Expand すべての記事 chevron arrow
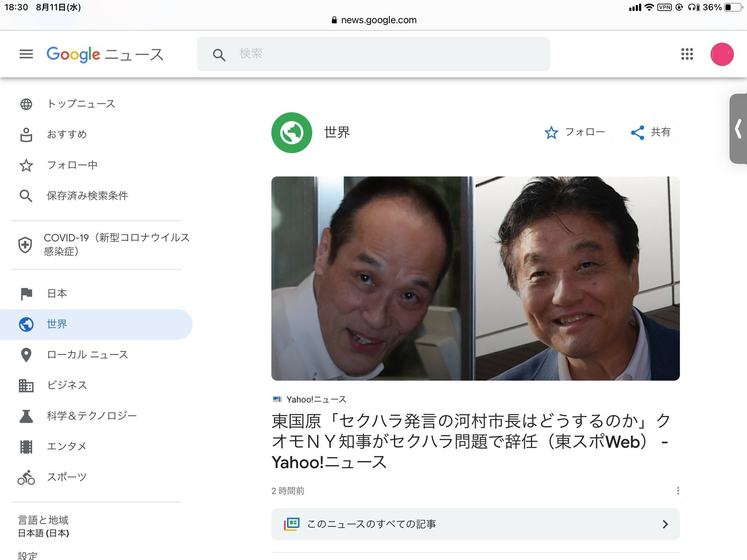The width and height of the screenshot is (747, 560). click(665, 525)
